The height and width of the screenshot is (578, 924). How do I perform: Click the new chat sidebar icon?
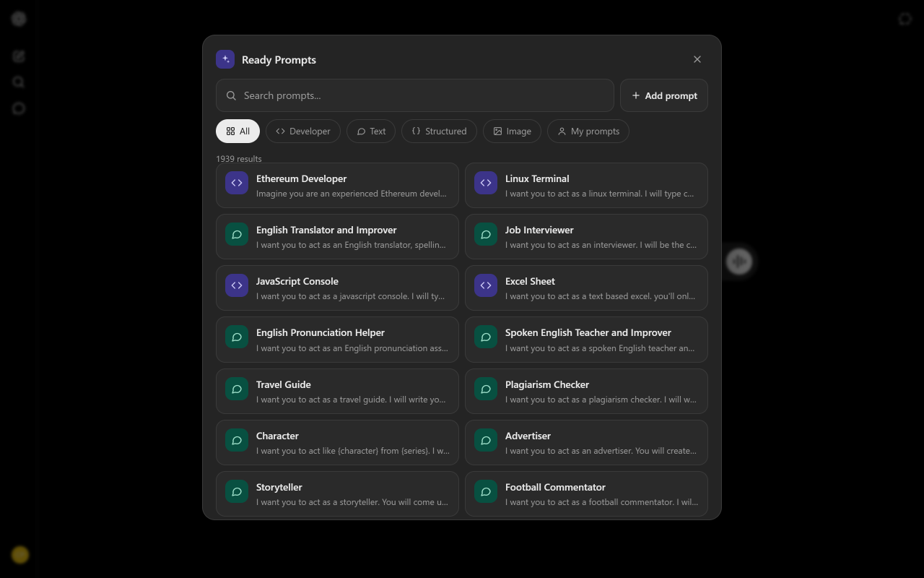point(19,56)
